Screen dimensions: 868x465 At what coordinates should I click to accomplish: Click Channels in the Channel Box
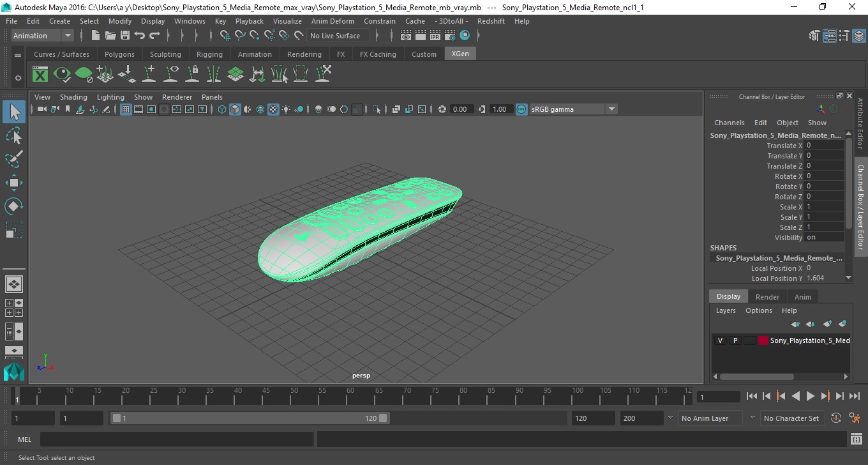[730, 123]
